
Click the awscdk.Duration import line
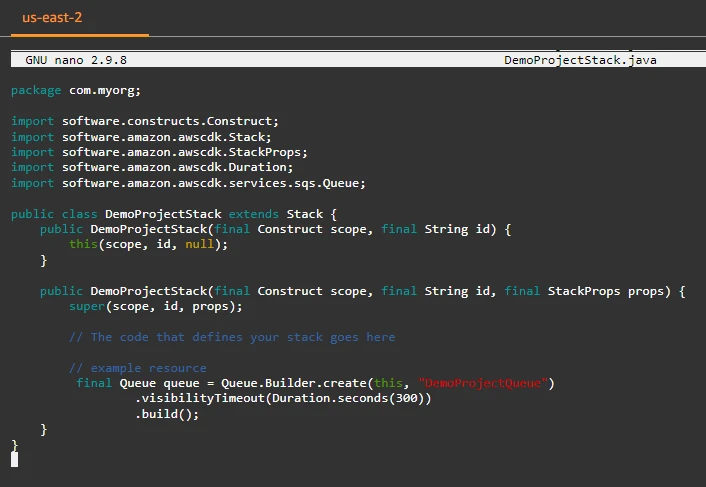coord(152,167)
